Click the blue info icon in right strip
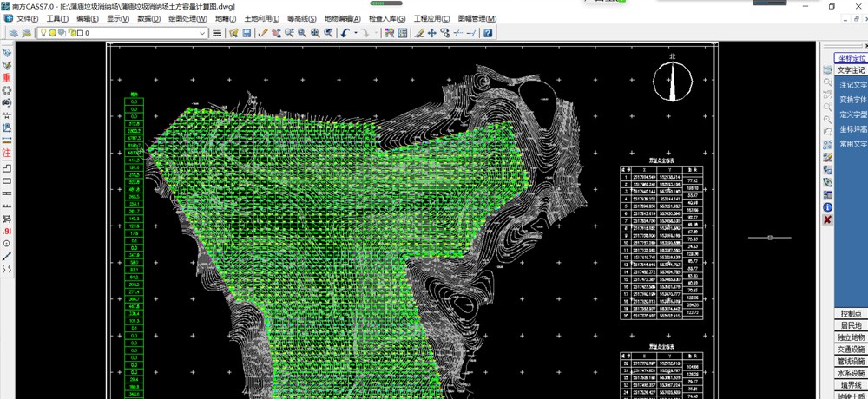 point(827,207)
